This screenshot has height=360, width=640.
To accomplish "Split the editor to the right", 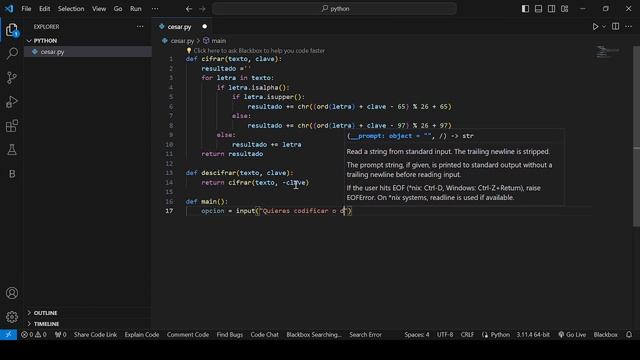I will coord(615,27).
